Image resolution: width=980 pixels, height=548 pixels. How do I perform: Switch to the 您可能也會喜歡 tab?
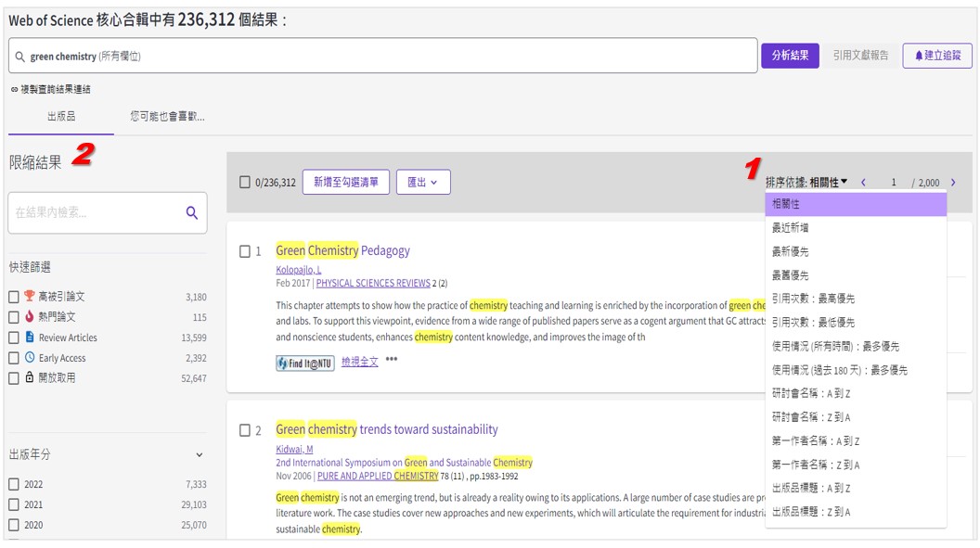167,117
